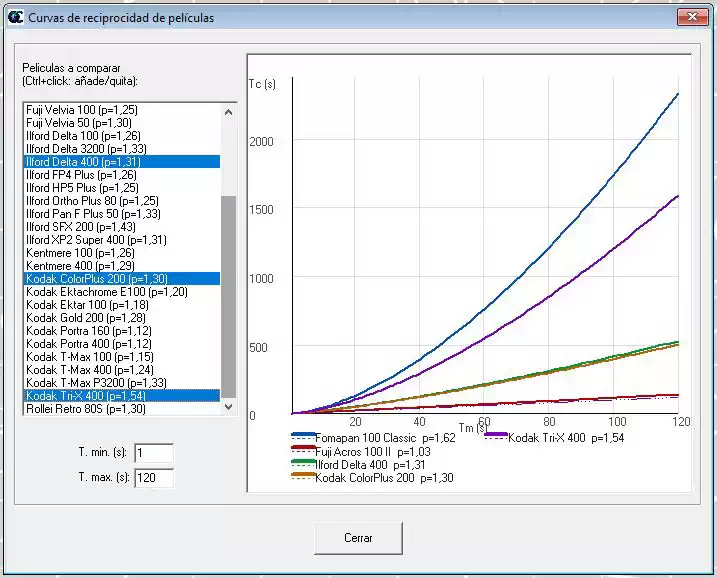Select Kodak T-Max P3200 (p=1,33)
This screenshot has width=717, height=578.
click(122, 383)
